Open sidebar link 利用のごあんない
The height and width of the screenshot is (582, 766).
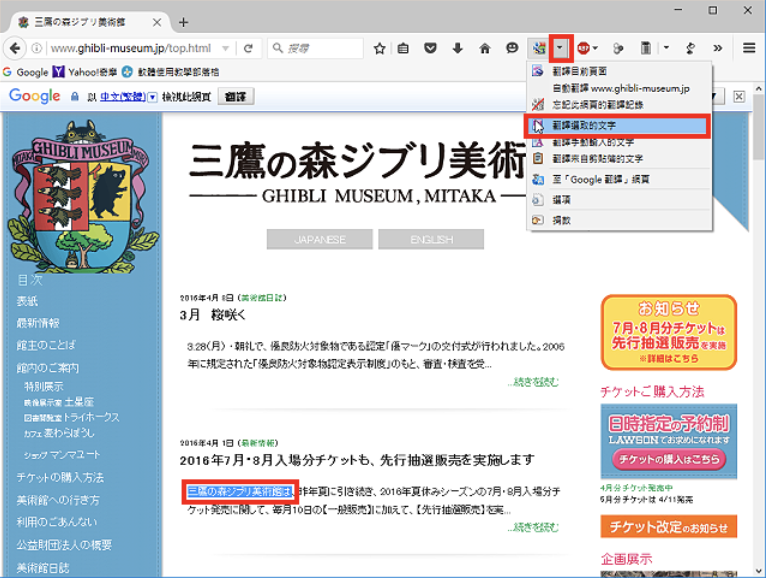click(x=56, y=522)
